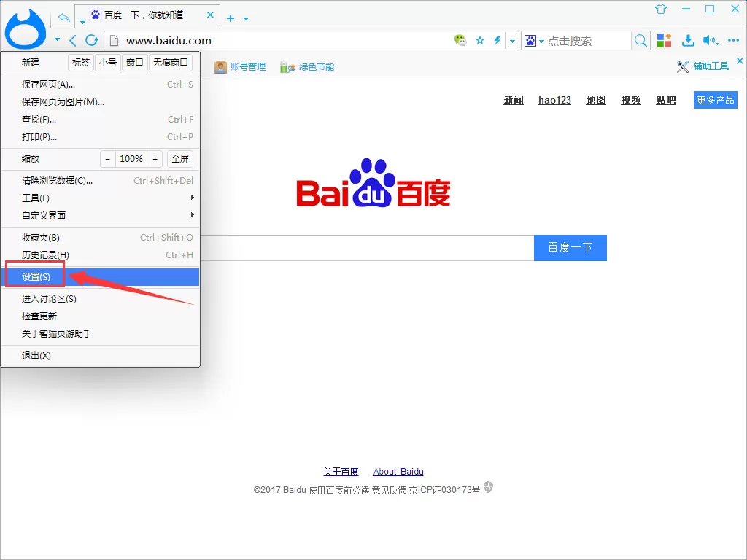Click the undo close tab arrow icon
747x560 pixels.
click(64, 17)
